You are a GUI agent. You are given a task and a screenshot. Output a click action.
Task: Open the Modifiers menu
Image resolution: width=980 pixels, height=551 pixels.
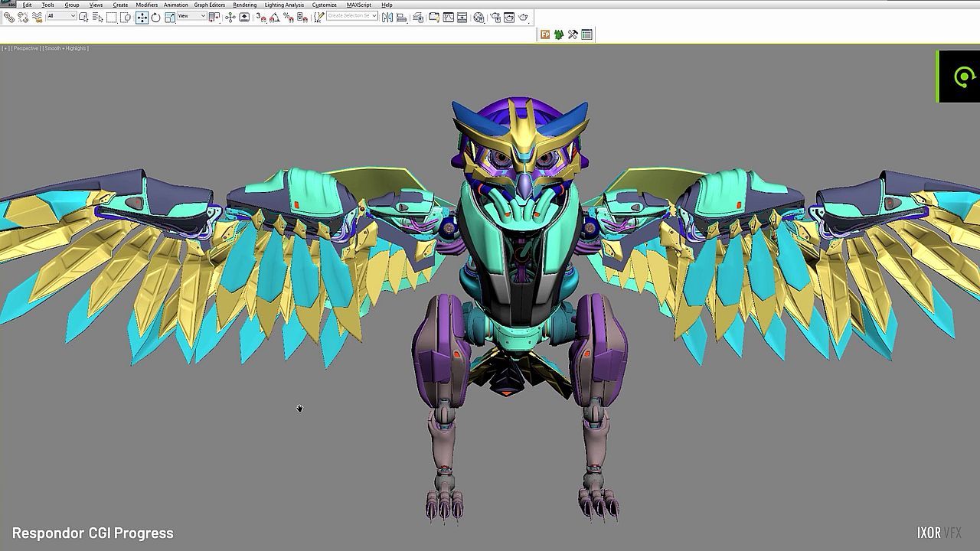click(x=146, y=5)
